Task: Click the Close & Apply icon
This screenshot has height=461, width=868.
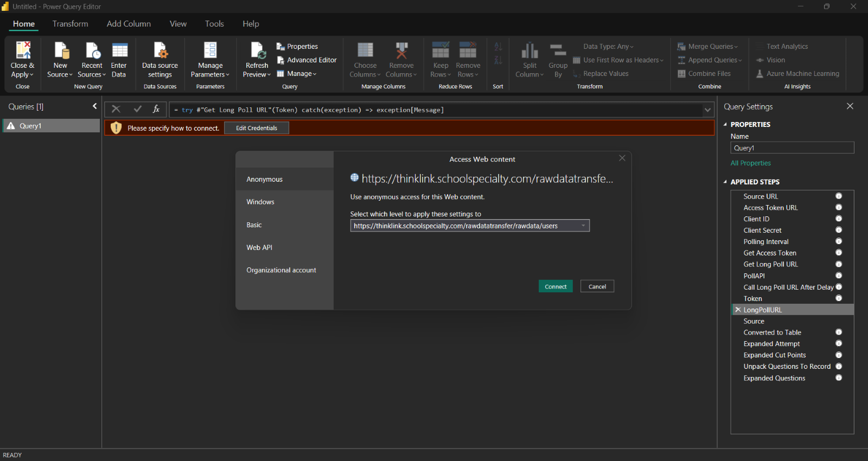Action: tap(23, 50)
